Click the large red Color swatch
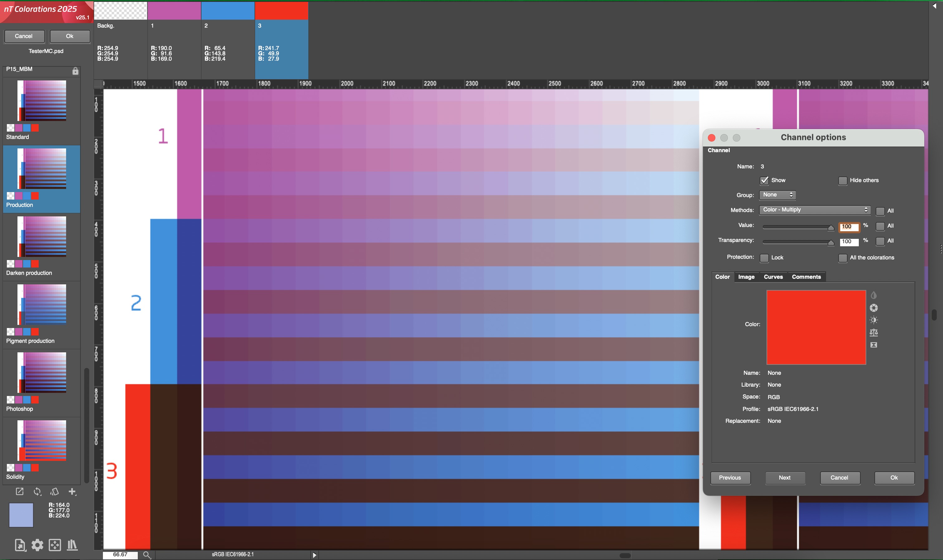The width and height of the screenshot is (943, 560). pyautogui.click(x=816, y=327)
